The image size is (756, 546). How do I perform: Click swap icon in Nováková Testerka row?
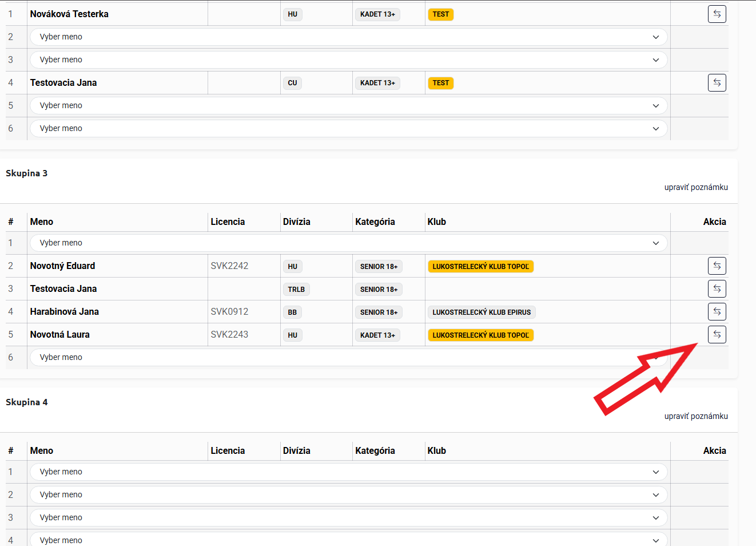[717, 14]
